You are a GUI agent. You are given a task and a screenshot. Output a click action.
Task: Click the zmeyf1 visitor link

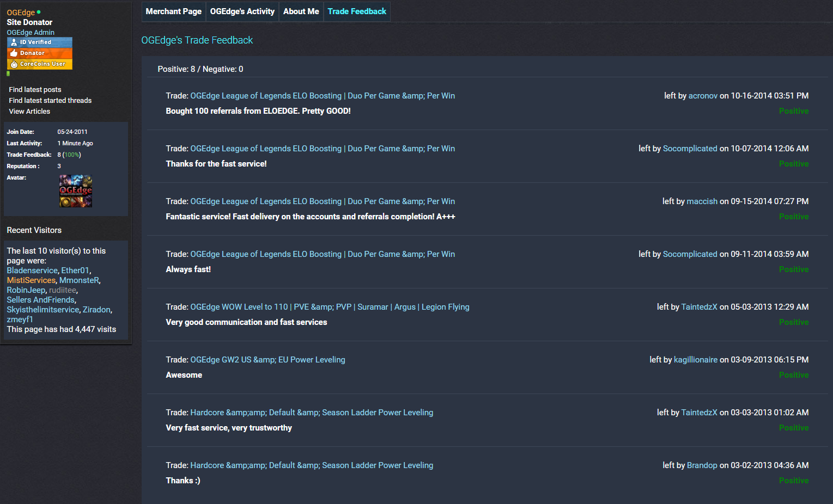point(20,319)
